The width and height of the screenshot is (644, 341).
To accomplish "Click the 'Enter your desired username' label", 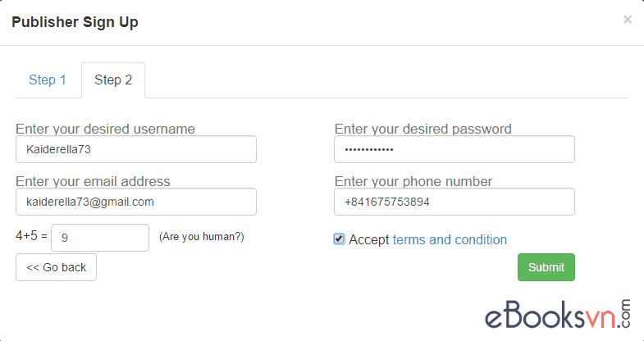I will click(105, 129).
